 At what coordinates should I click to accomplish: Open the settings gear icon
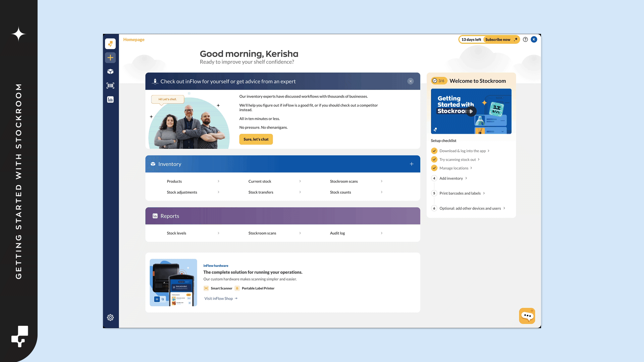point(110,317)
